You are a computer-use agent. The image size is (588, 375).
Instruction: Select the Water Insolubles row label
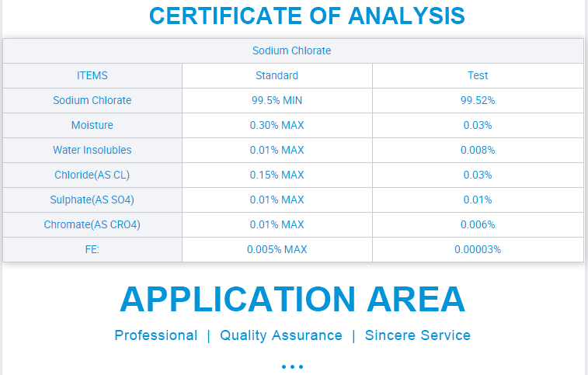[x=92, y=150]
